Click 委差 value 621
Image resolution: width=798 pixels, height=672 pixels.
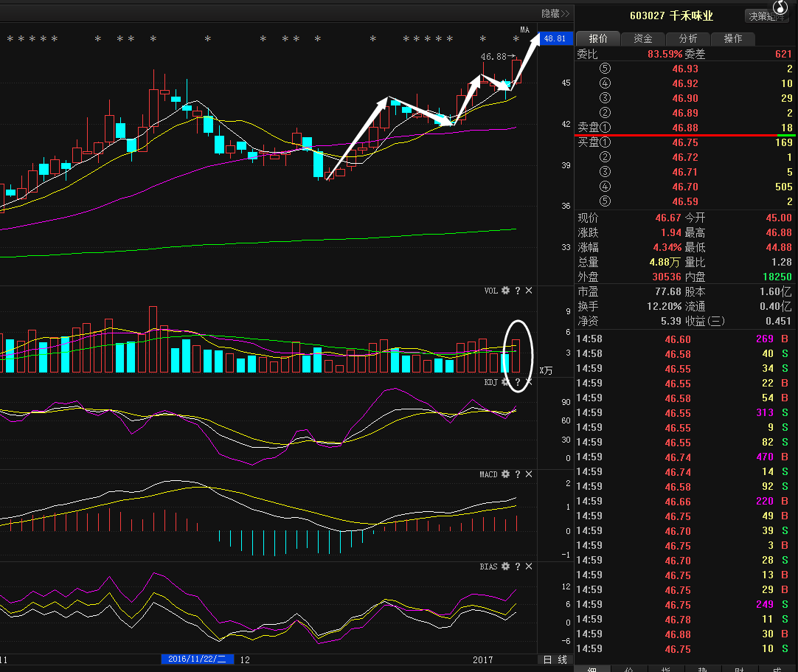point(784,54)
